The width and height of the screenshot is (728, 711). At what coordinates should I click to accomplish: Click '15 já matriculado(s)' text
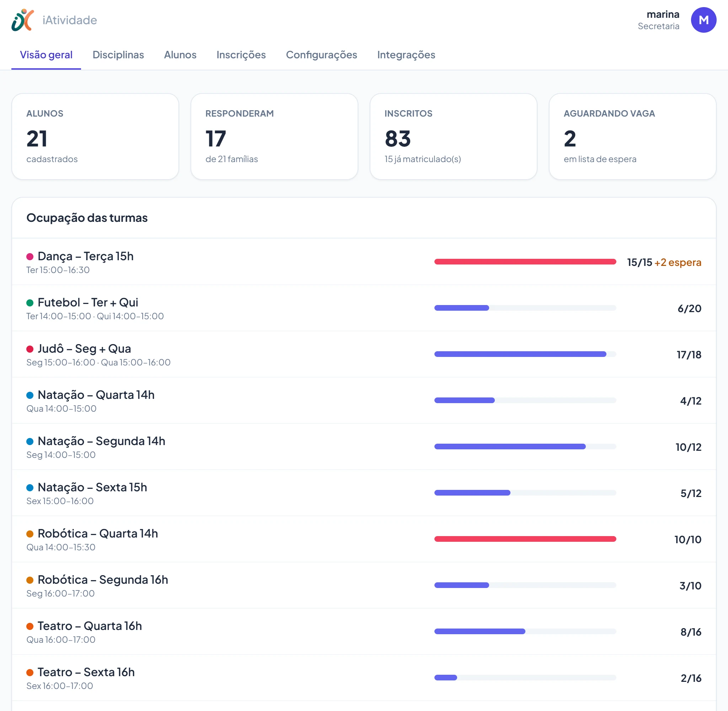(423, 159)
